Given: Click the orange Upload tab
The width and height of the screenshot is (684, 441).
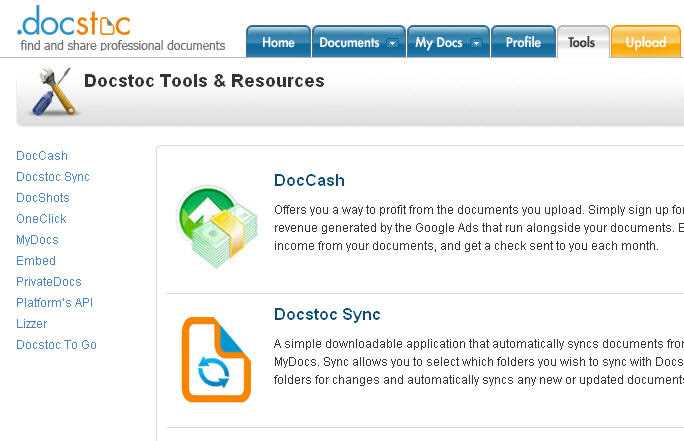Looking at the screenshot, I should (x=646, y=42).
